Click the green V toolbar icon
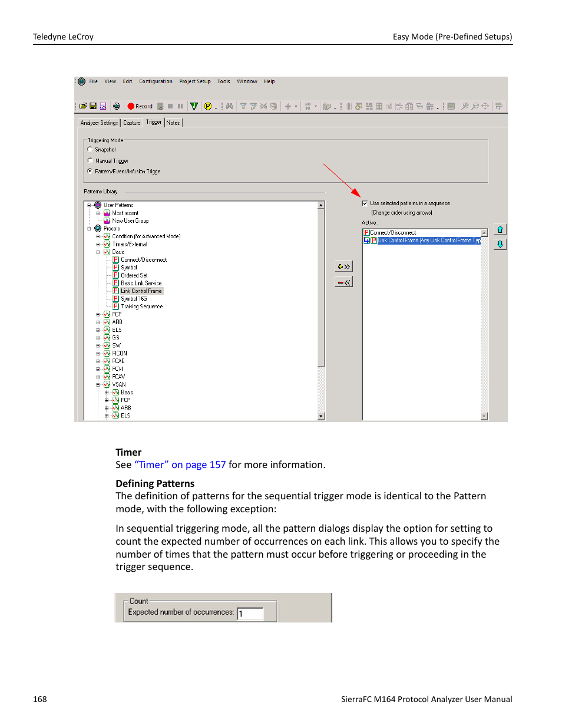 coord(194,106)
